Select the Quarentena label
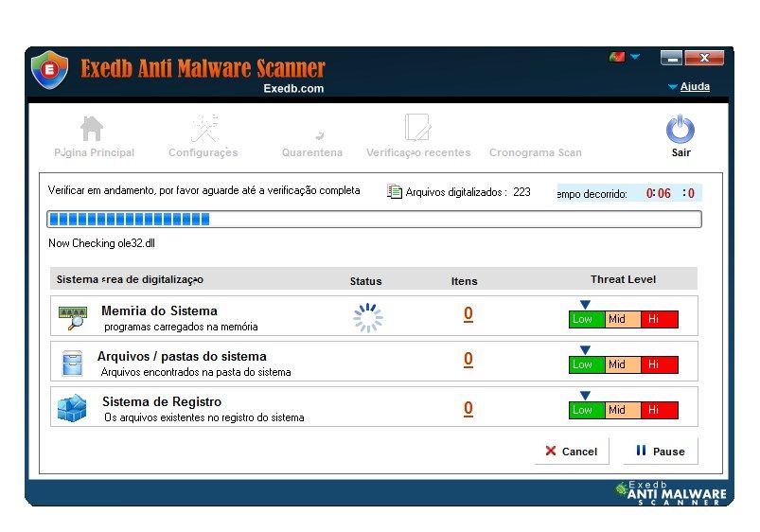This screenshot has width=760, height=532. [312, 152]
